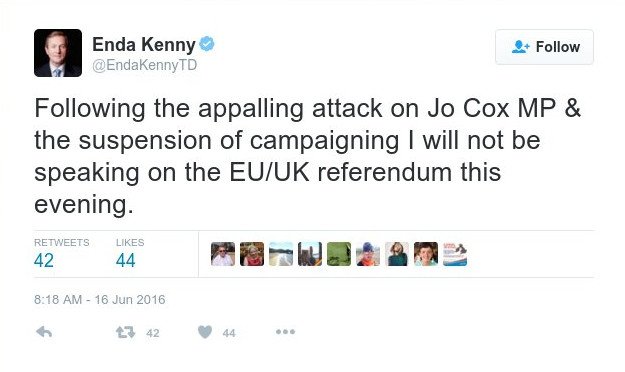This screenshot has height=372, width=625.
Task: Open the Enda Kenny display name
Action: tap(144, 44)
